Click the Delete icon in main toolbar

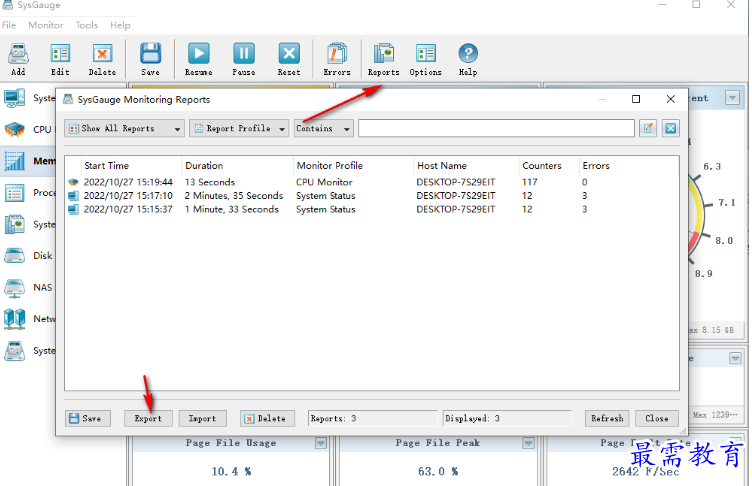pos(102,54)
